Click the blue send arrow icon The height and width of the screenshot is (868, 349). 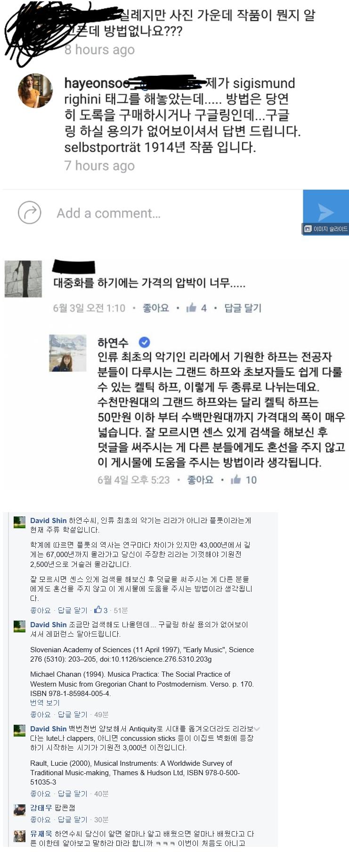click(x=325, y=212)
